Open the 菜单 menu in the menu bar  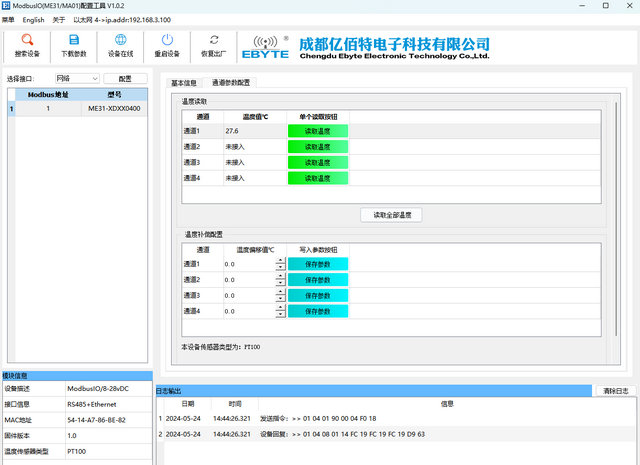(8, 19)
